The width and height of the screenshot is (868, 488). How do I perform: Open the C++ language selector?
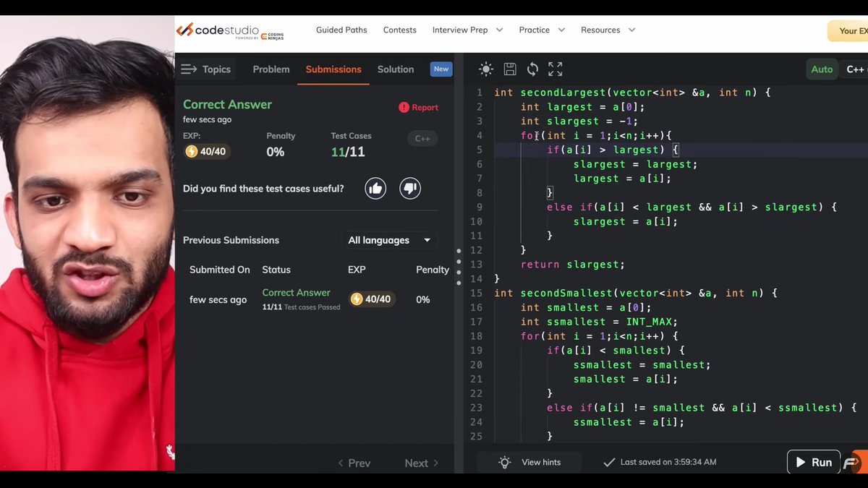[x=856, y=69]
